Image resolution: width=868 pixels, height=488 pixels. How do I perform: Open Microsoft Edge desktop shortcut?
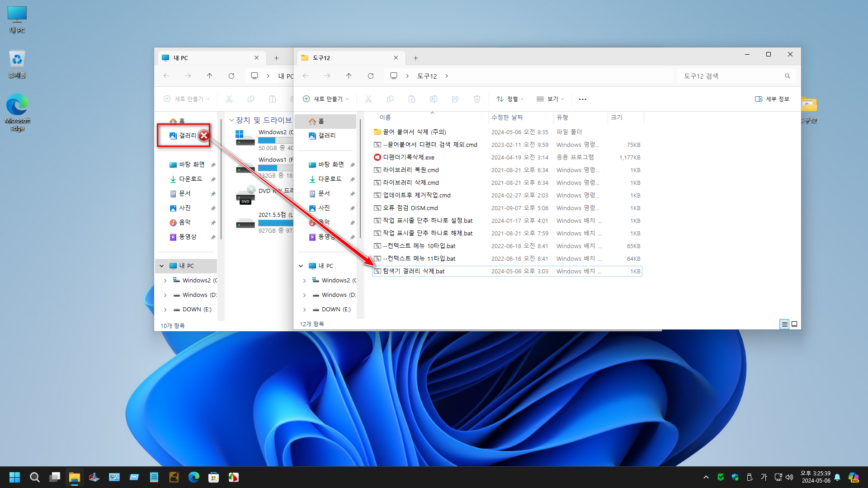[x=17, y=113]
